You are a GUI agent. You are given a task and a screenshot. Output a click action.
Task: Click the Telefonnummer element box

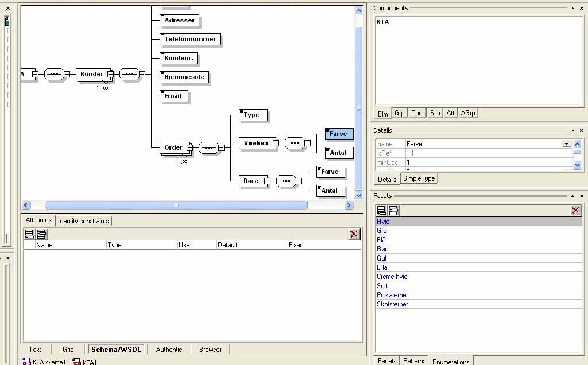tap(190, 40)
